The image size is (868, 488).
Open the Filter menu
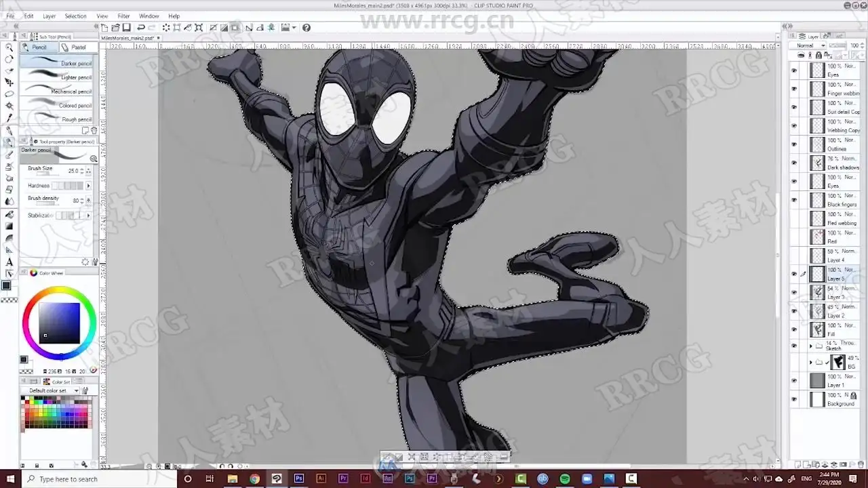pyautogui.click(x=123, y=16)
